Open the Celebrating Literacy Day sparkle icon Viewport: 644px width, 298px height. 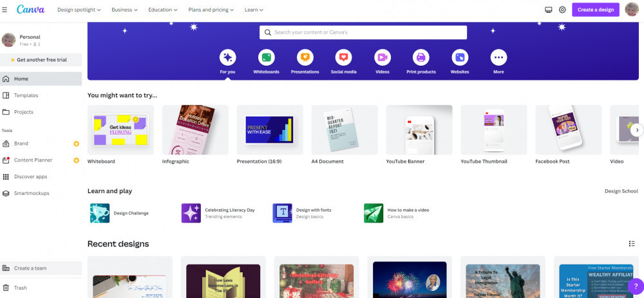(x=191, y=213)
